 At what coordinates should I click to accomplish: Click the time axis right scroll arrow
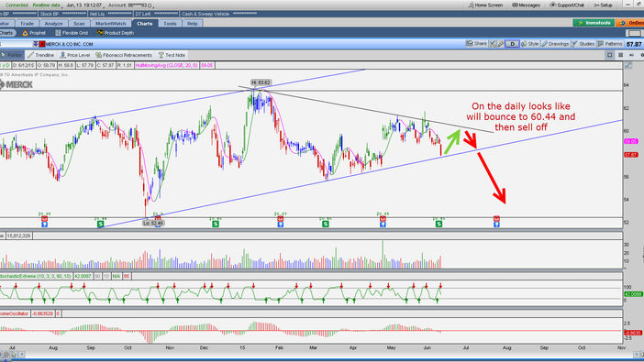click(x=637, y=355)
